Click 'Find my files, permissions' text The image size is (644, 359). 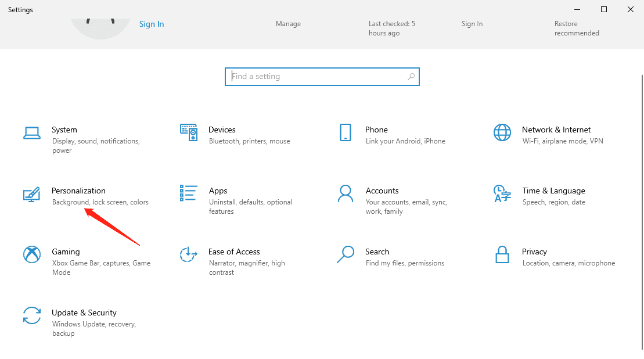tap(405, 263)
